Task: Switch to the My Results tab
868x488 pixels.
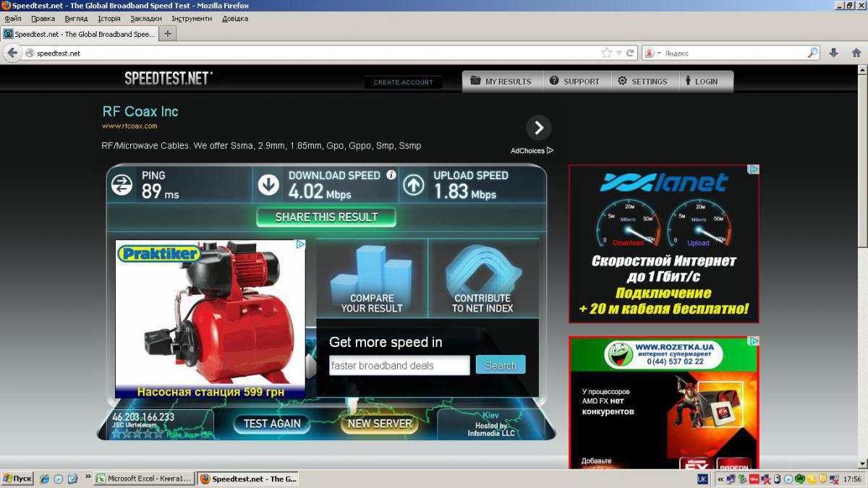Action: (x=501, y=82)
